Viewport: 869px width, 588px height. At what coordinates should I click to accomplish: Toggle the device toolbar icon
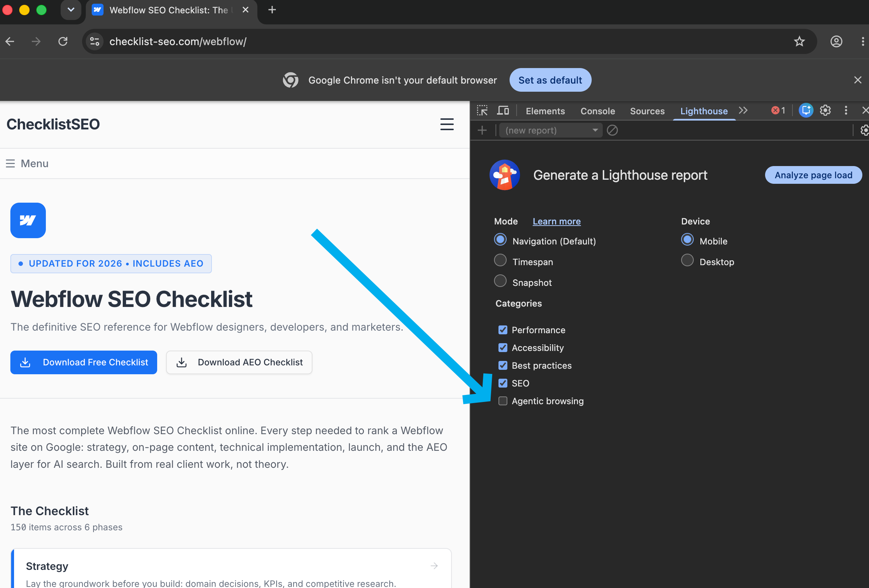[503, 111]
